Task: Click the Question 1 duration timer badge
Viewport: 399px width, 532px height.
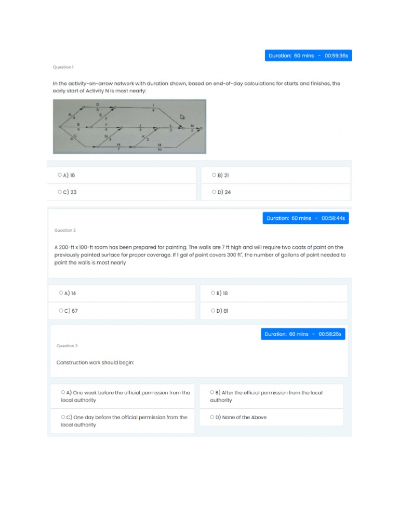Action: (x=308, y=56)
